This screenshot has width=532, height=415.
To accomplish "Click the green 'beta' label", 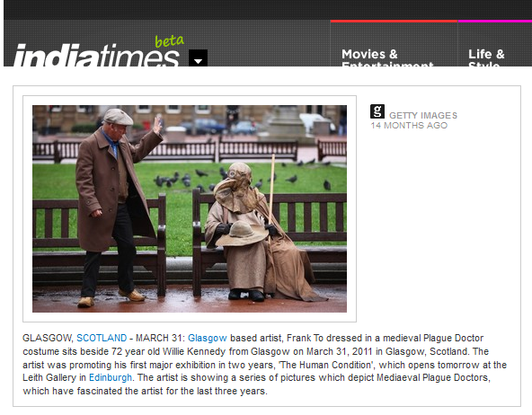I will (169, 41).
